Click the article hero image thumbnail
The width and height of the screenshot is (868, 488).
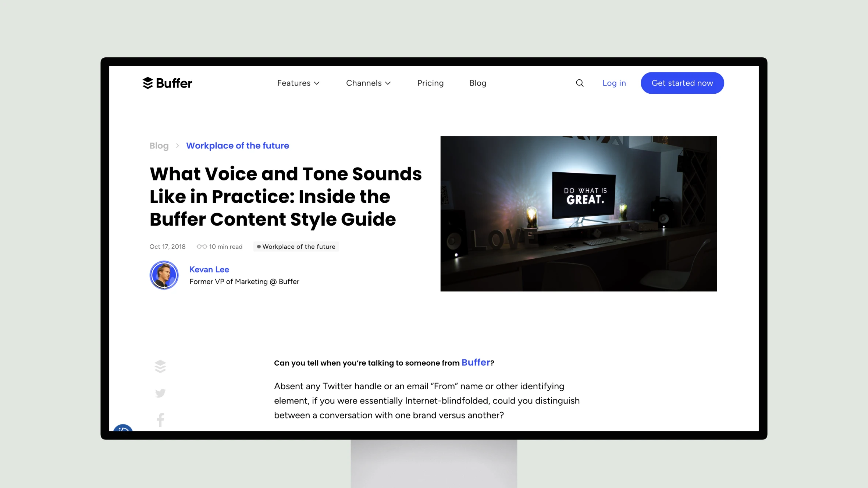click(578, 213)
